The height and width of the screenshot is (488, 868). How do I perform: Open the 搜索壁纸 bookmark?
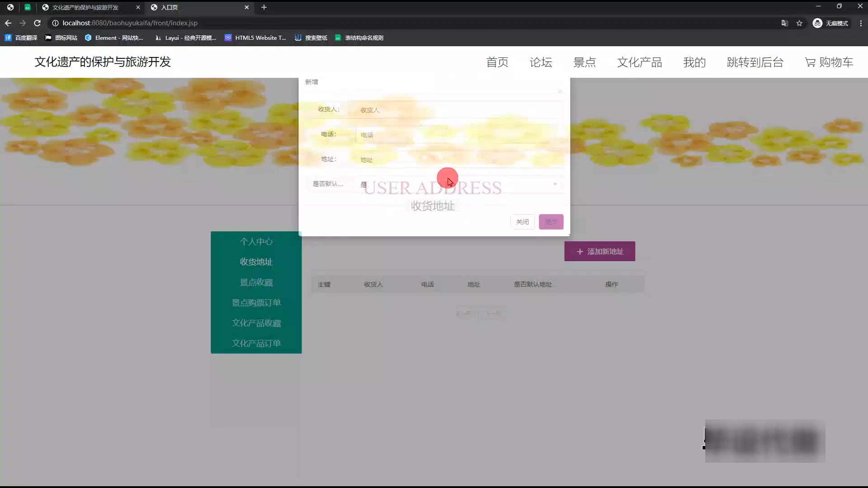[311, 38]
